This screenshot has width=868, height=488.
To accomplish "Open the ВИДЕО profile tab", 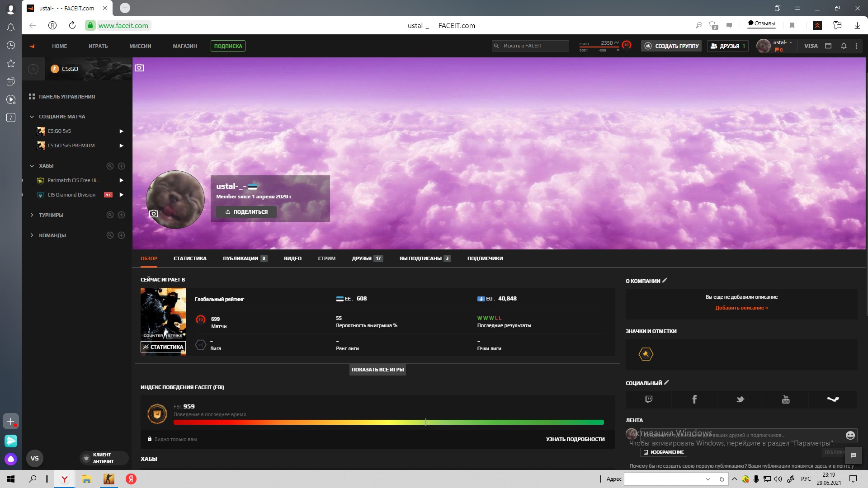I will [x=292, y=258].
